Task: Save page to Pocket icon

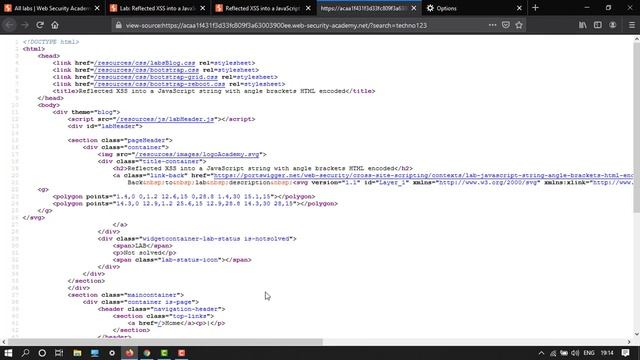Action: 506,25
